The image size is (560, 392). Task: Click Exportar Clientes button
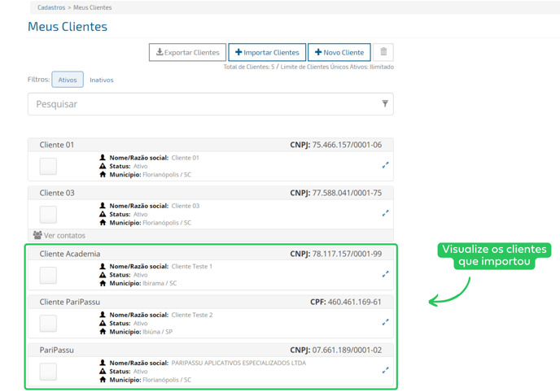[x=187, y=52]
